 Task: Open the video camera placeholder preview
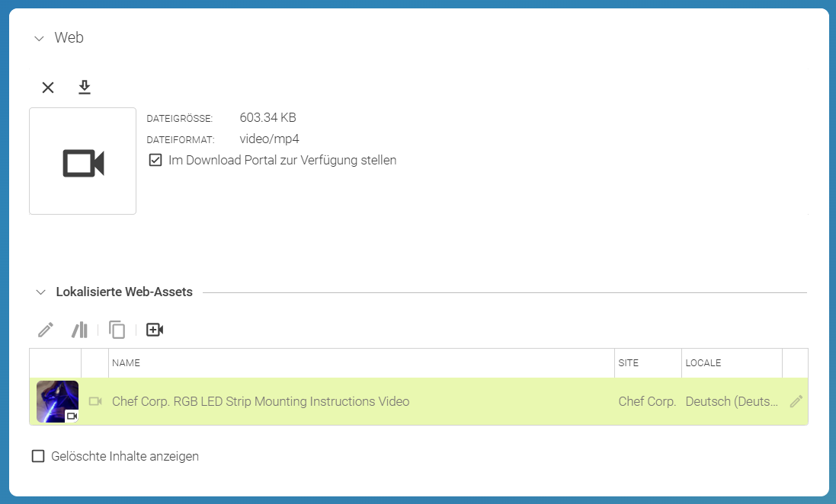[82, 161]
